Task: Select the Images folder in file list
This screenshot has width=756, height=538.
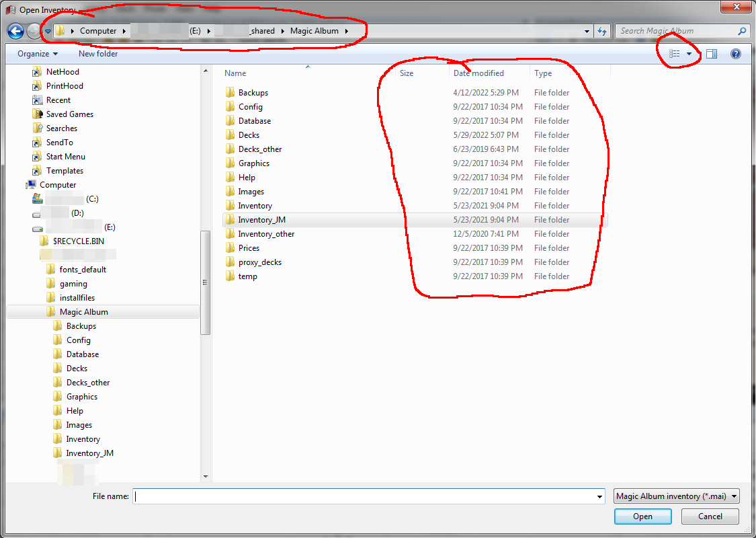Action: click(251, 192)
